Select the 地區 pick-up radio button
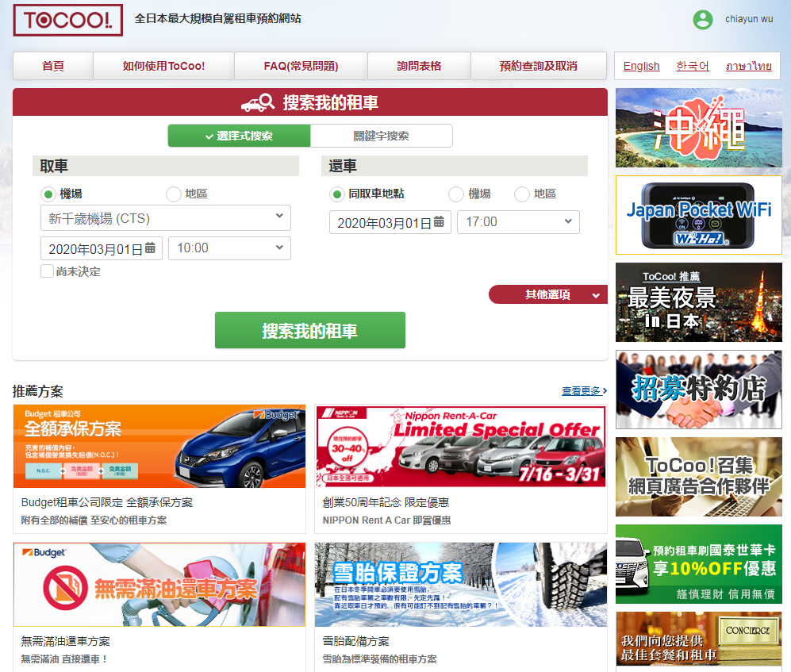 174,194
